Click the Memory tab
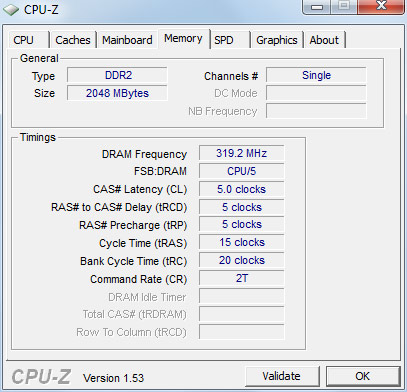 point(183,39)
